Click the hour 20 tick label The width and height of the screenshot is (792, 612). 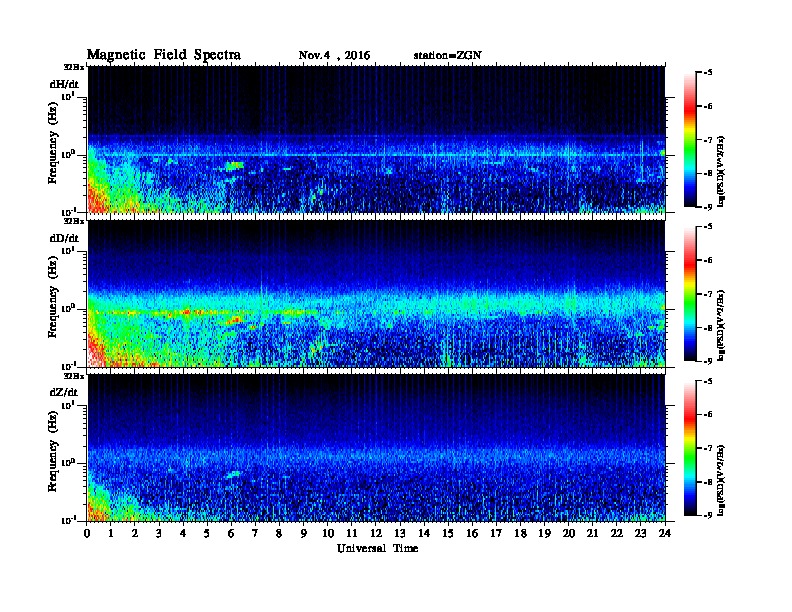pos(569,533)
